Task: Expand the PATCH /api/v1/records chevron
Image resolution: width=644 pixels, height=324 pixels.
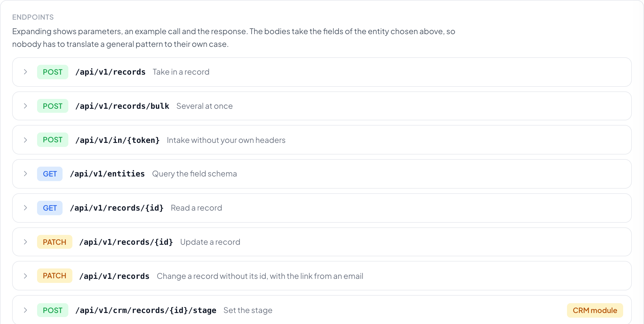Action: [25, 276]
